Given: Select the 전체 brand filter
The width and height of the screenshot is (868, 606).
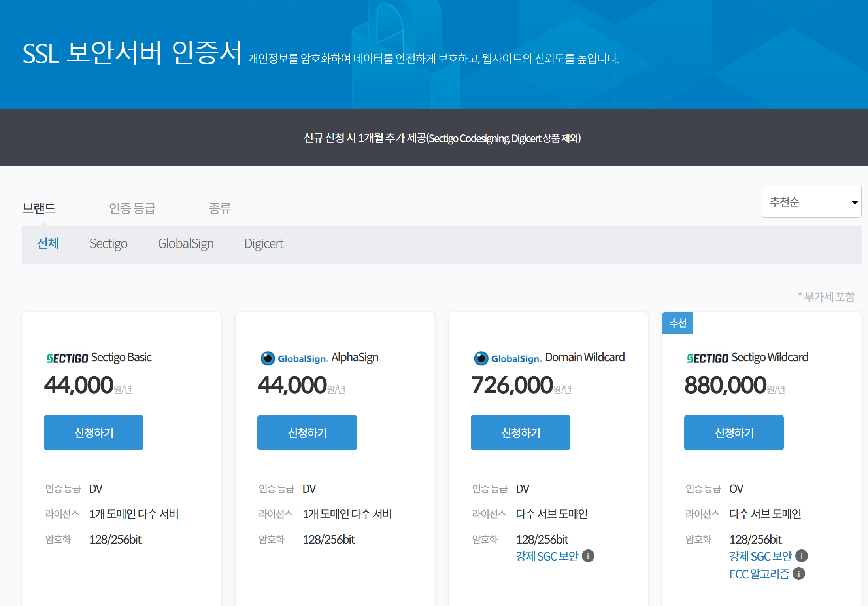Looking at the screenshot, I should pos(48,243).
